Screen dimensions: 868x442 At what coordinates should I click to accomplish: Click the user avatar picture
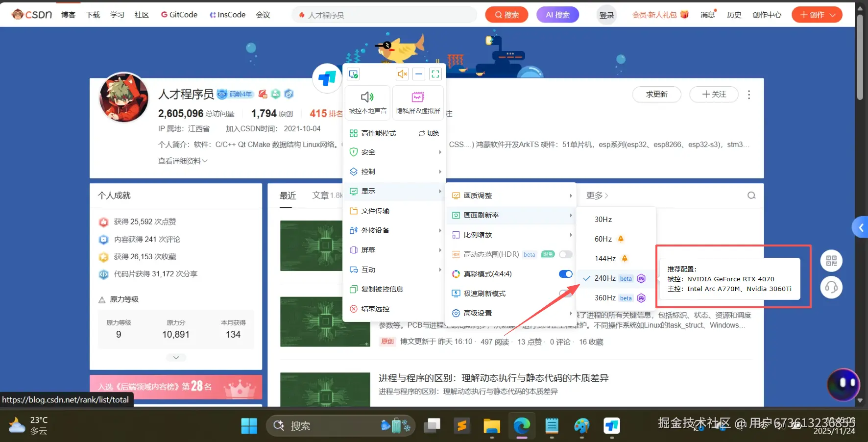pyautogui.click(x=123, y=98)
